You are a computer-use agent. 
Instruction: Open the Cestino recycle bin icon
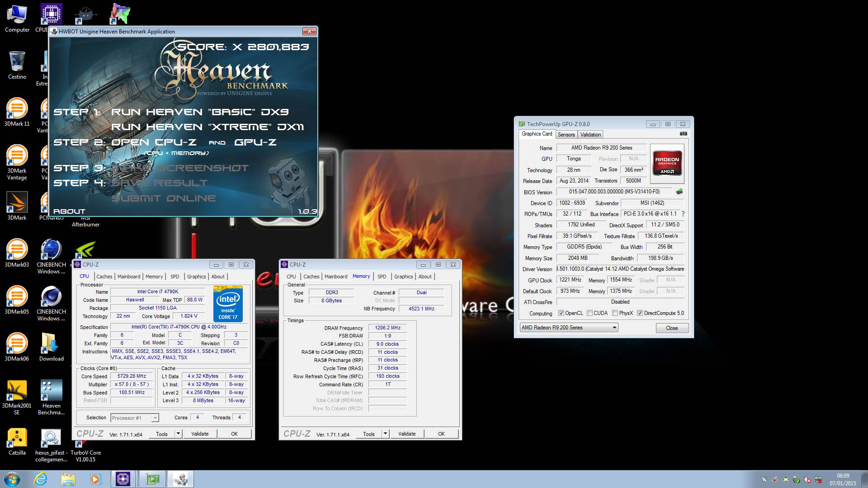(x=17, y=66)
